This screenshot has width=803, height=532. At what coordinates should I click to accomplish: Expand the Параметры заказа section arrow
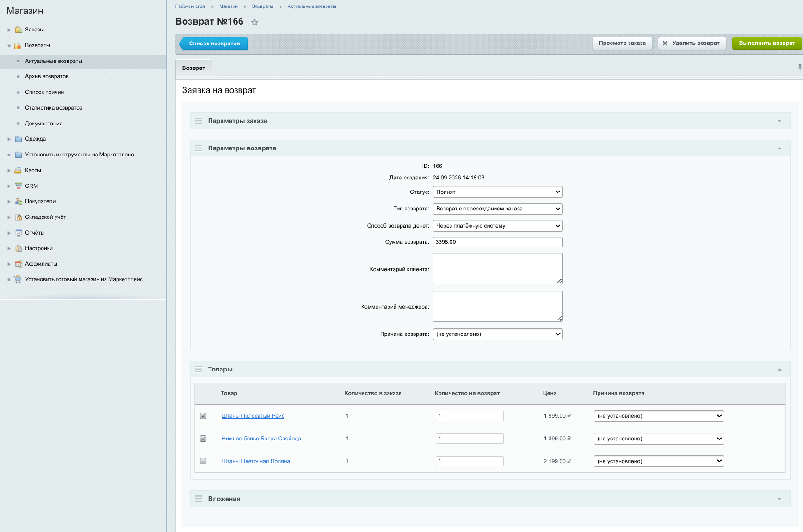(779, 121)
